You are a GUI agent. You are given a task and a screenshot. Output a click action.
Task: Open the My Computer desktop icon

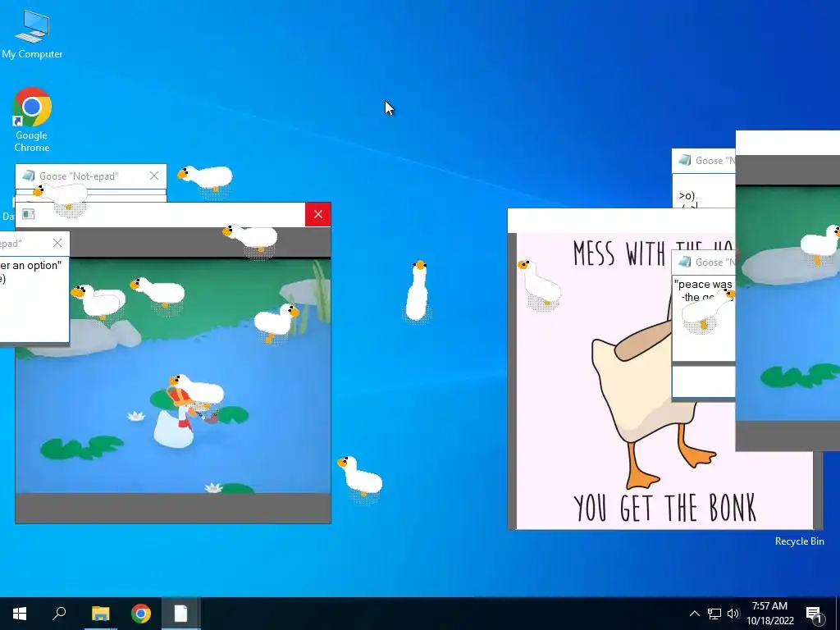point(32,34)
